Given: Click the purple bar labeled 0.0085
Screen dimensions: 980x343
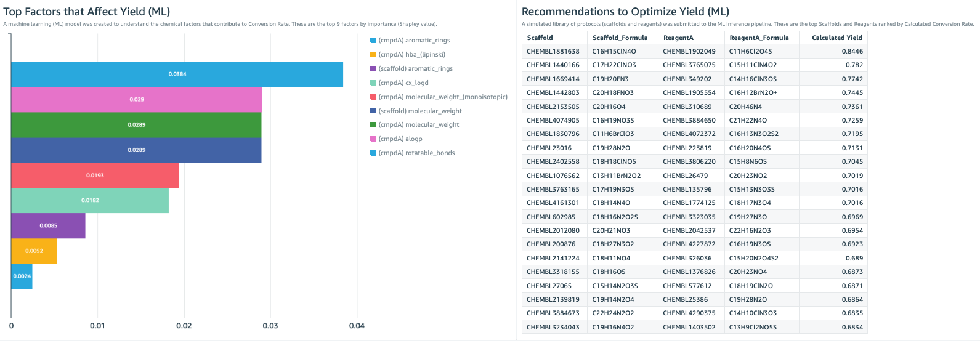Looking at the screenshot, I should [48, 226].
